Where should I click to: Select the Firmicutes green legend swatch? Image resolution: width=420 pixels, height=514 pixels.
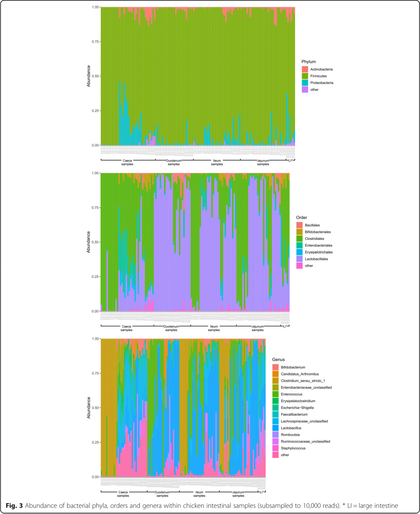tap(305, 76)
